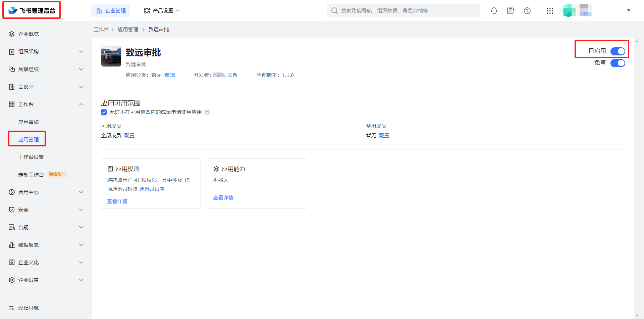Open the clipboard feedback icon in top bar

point(510,10)
